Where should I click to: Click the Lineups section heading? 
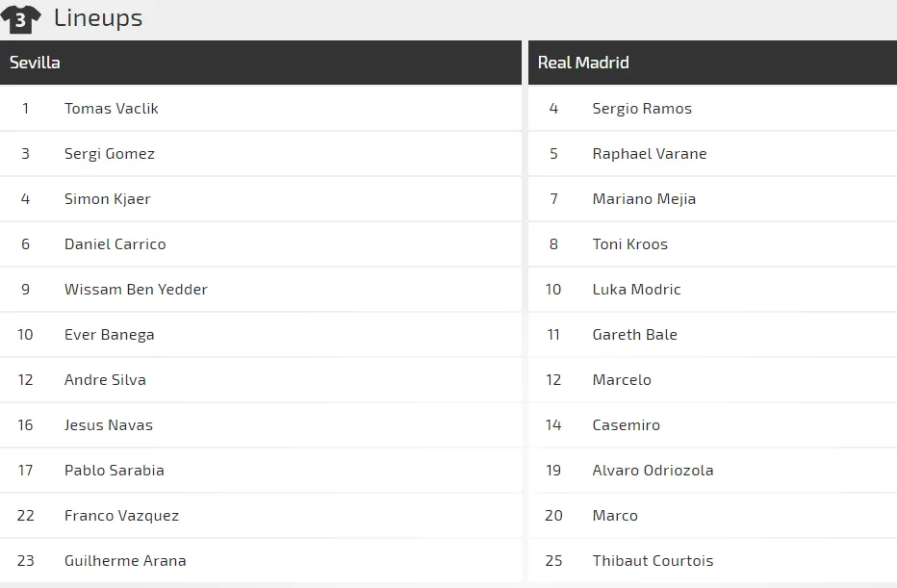[x=98, y=18]
